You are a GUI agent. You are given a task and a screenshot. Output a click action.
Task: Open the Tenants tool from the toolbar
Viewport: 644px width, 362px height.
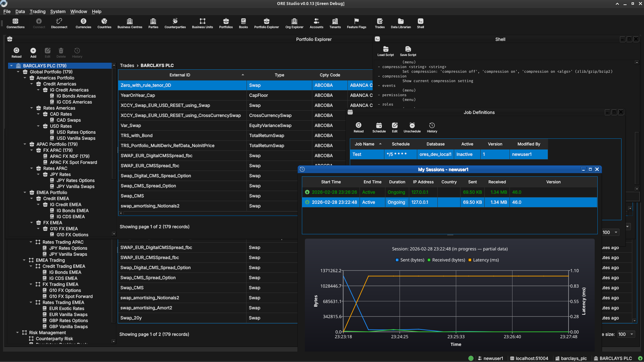(x=335, y=23)
